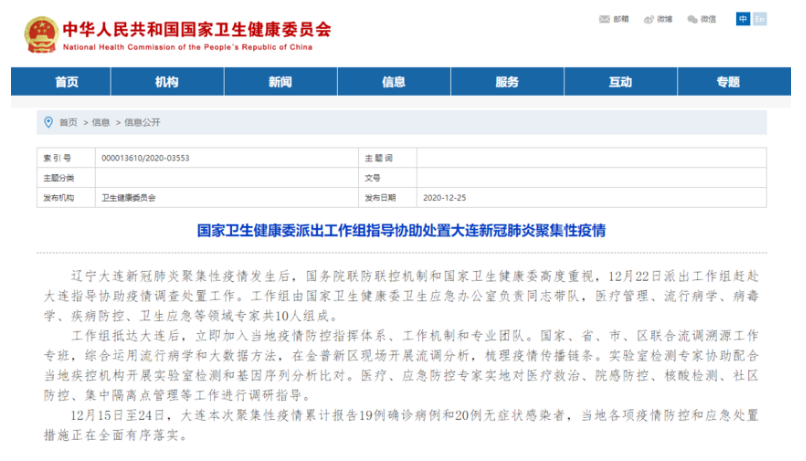Screen dimensions: 806x461
Task: Switch language to En English
Action: coord(759,19)
